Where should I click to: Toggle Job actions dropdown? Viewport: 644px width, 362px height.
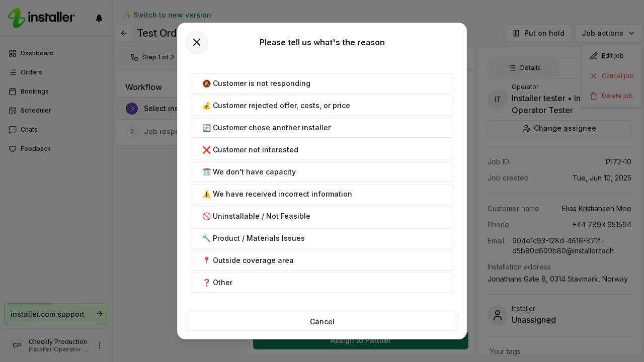(608, 33)
